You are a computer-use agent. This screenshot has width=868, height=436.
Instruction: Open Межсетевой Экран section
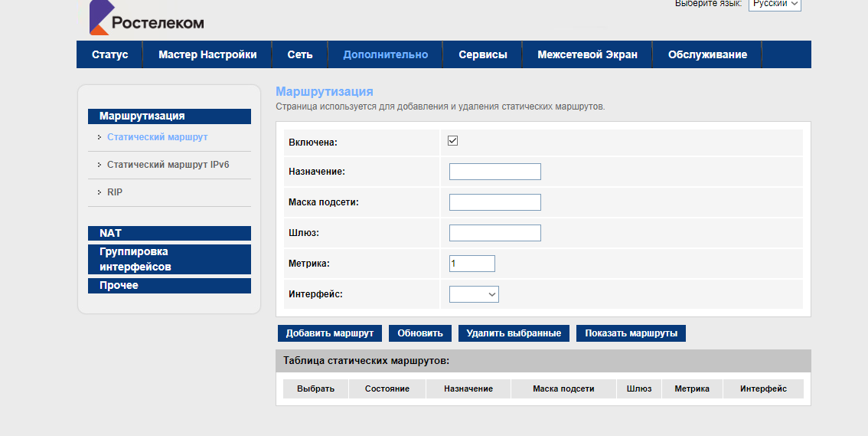click(x=587, y=54)
